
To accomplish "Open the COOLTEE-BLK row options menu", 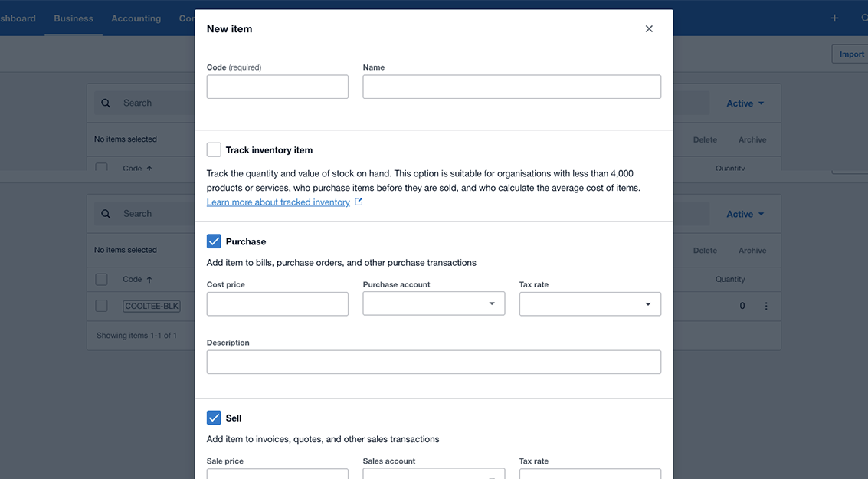I will (x=766, y=306).
